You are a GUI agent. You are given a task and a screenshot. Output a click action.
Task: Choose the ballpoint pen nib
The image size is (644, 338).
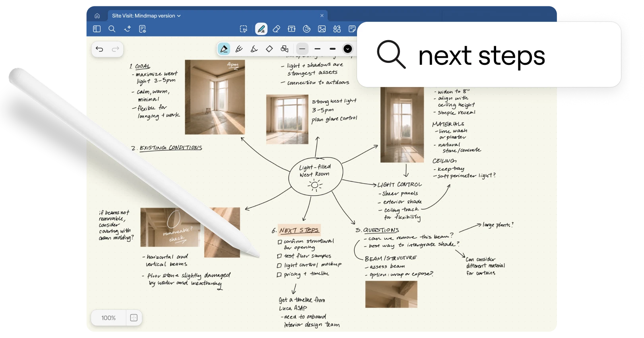pyautogui.click(x=224, y=49)
